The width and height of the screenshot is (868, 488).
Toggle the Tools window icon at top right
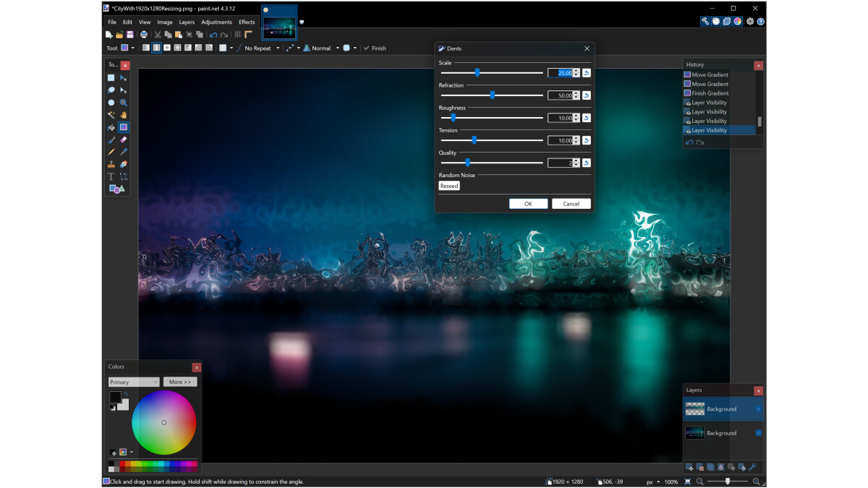(705, 22)
